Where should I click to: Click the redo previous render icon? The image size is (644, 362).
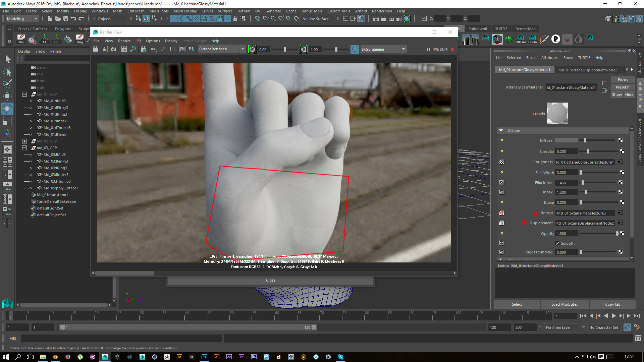pos(96,49)
